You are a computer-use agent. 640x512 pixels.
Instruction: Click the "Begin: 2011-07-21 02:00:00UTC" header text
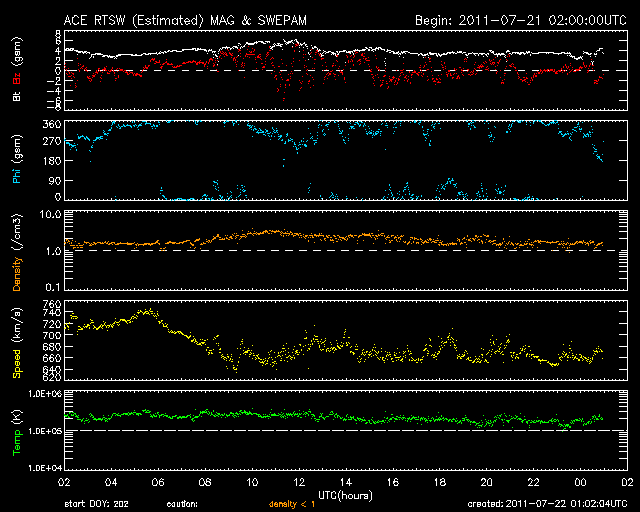[521, 20]
